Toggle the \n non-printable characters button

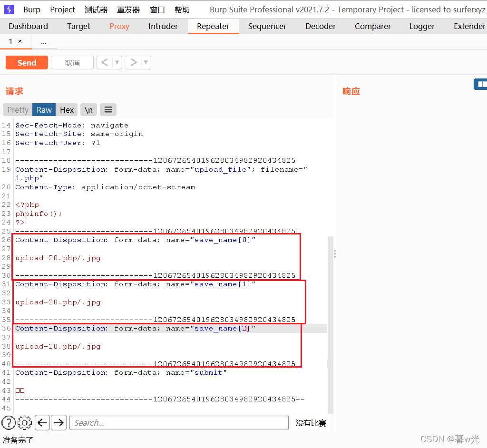[88, 110]
